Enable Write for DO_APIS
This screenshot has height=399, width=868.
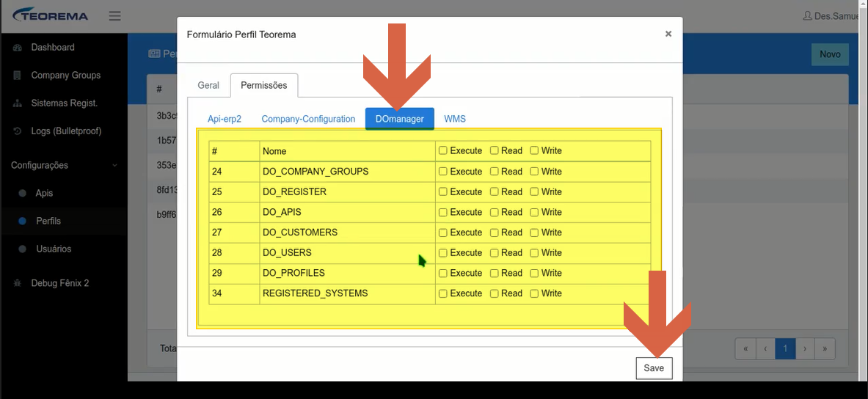pos(534,212)
